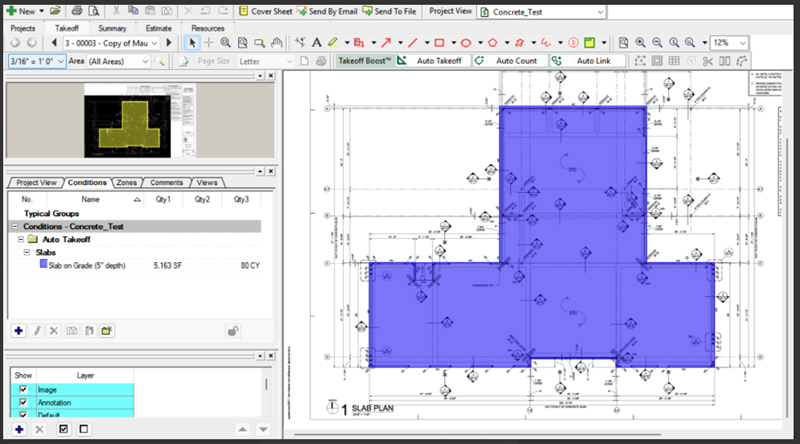Open the scale 3/16" = 1' 0" dropdown
This screenshot has height=444, width=800.
coord(60,61)
